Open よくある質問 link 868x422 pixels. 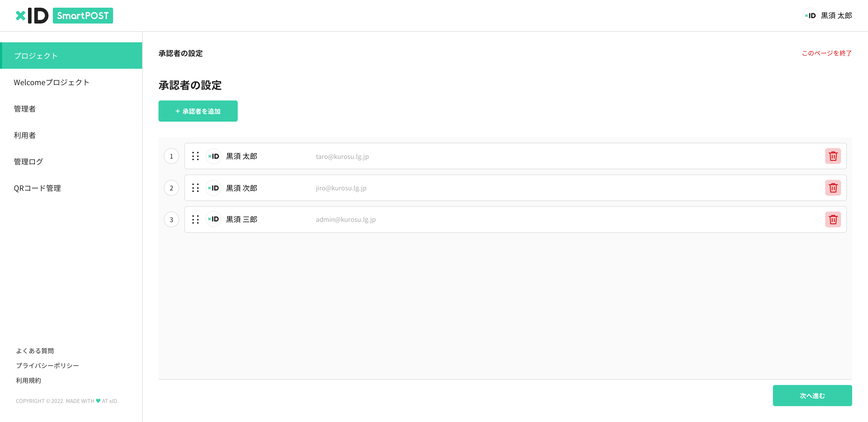tap(35, 351)
